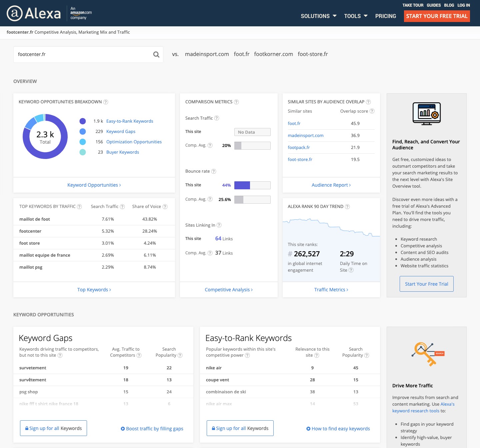Click the site overview monitor illustration
Viewport: 480px width, 448px height.
(427, 114)
